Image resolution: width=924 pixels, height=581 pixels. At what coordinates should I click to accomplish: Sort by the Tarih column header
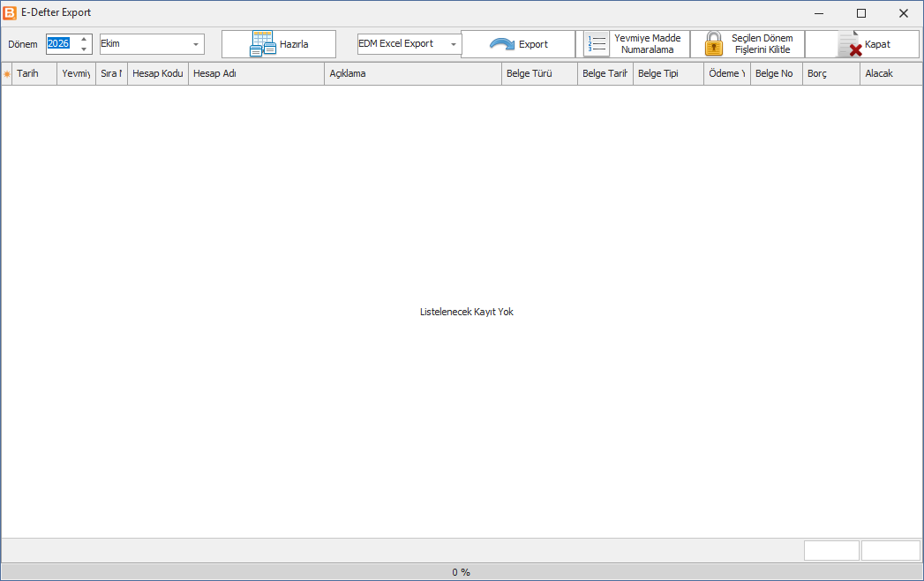[x=34, y=74]
